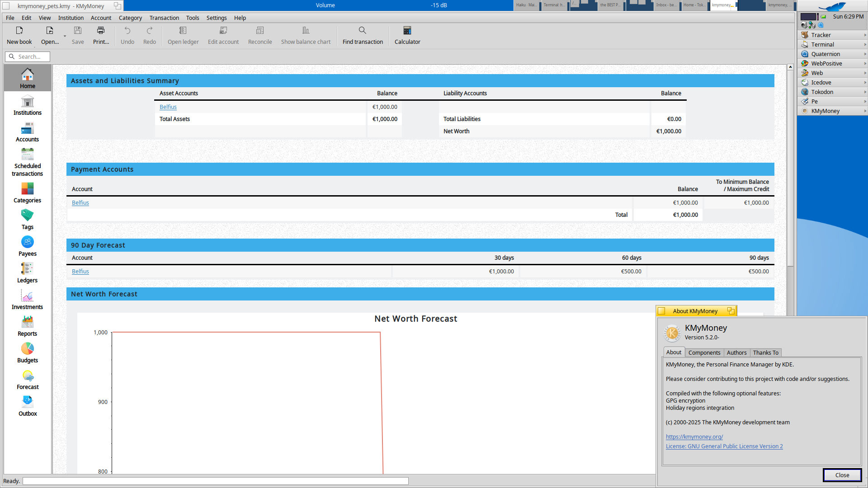Open the kmymoney.org website link
This screenshot has height=488, width=868.
point(694,436)
